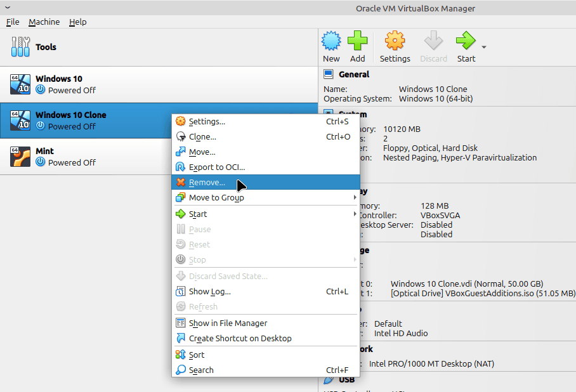
Task: Click the Tools label in the left pane
Action: [x=46, y=47]
